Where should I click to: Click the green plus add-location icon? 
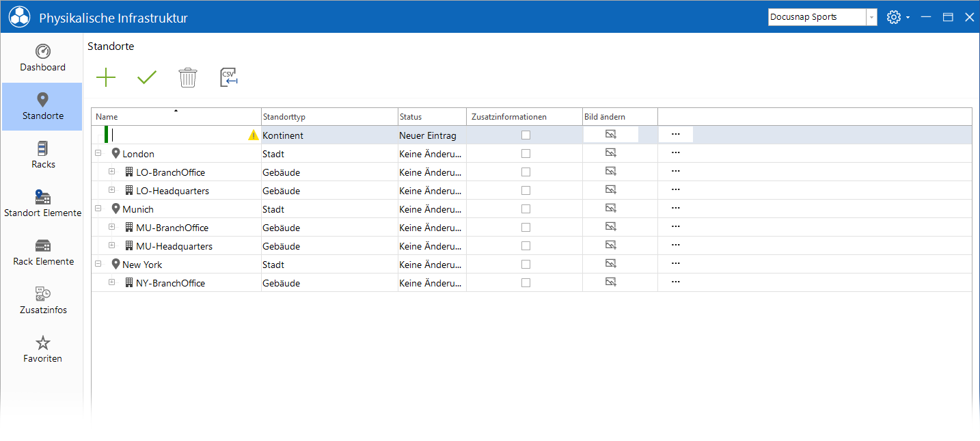pos(106,77)
